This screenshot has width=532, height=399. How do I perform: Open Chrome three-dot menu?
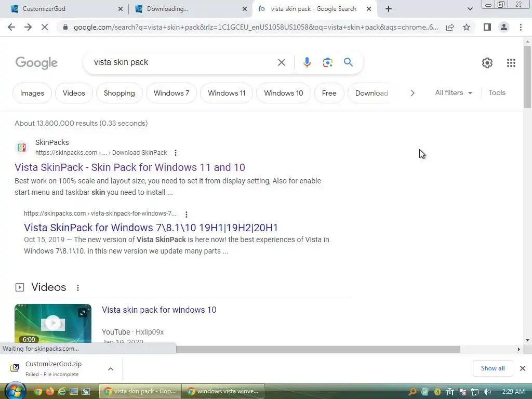coord(521,27)
